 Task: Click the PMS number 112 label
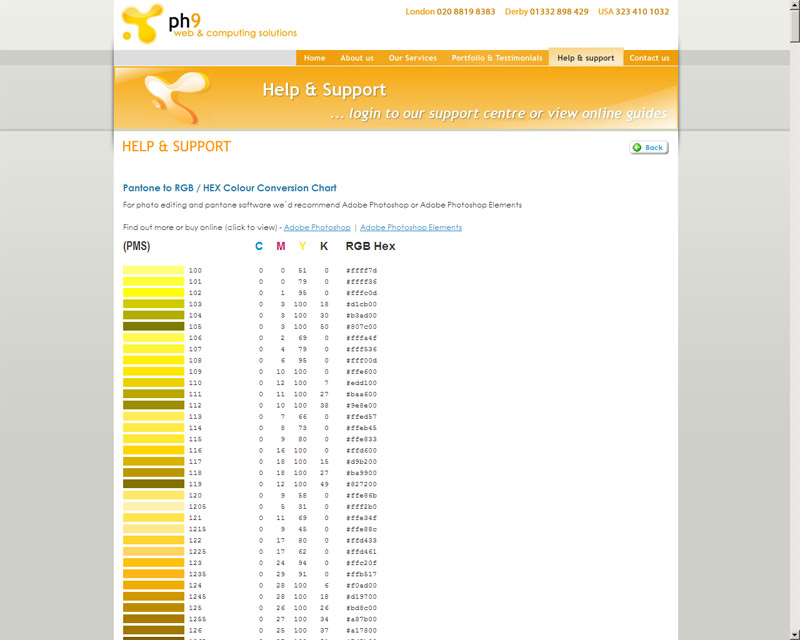195,405
